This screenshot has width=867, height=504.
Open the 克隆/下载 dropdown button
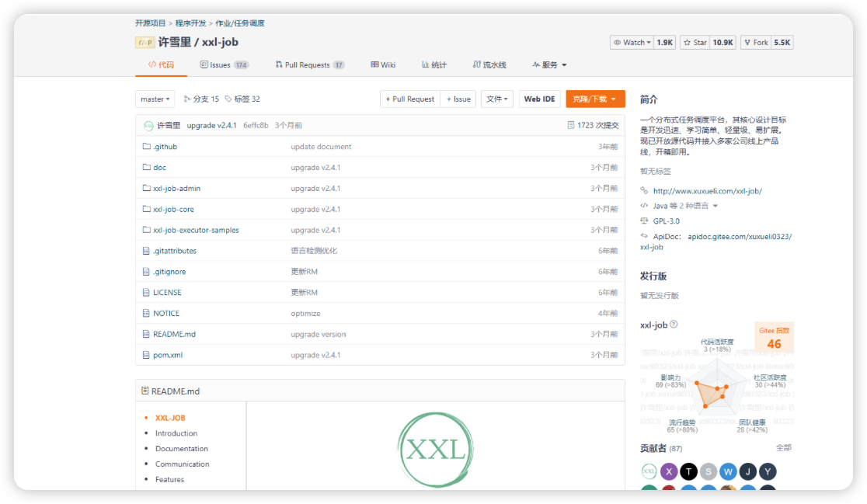pyautogui.click(x=595, y=99)
